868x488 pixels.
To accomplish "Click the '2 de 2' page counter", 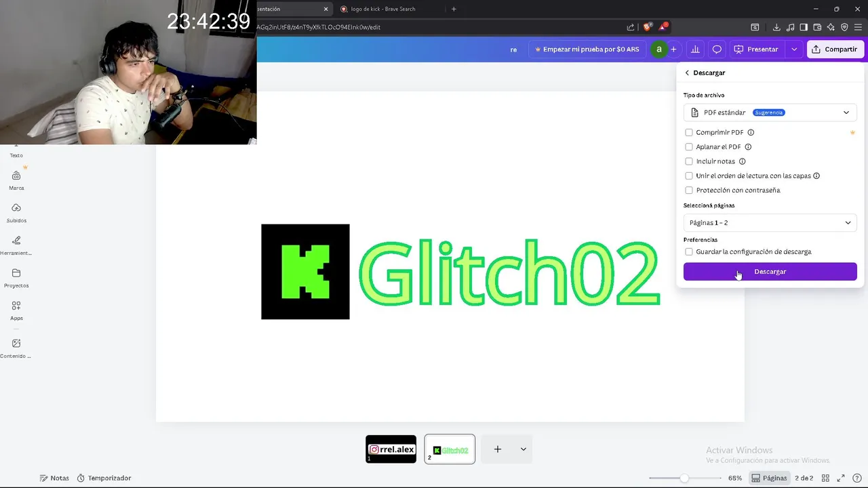I will tap(804, 478).
